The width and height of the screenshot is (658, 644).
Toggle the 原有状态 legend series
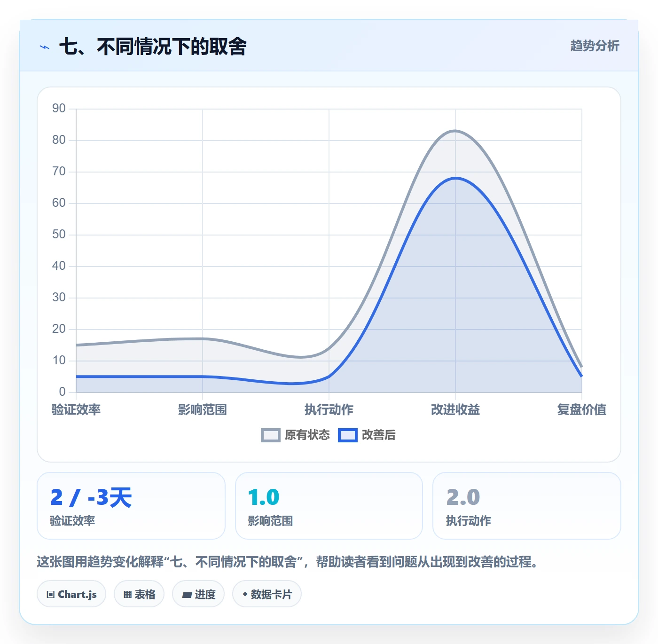[296, 435]
